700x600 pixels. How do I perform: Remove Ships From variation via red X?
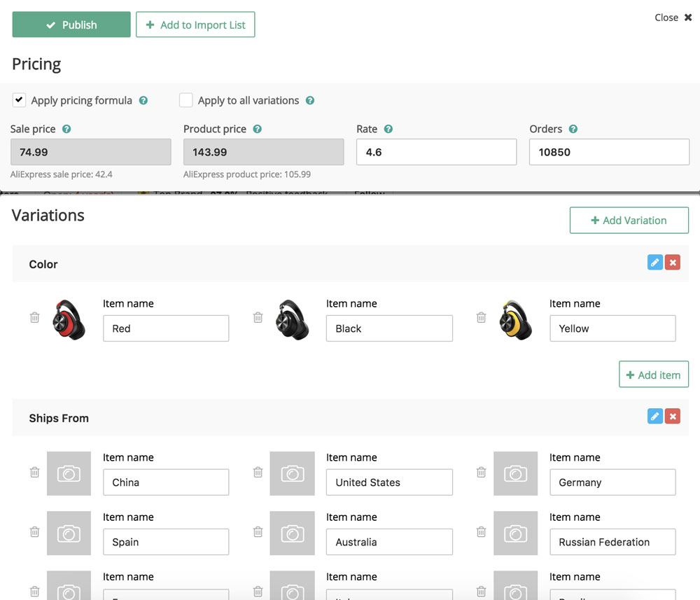coord(673,417)
